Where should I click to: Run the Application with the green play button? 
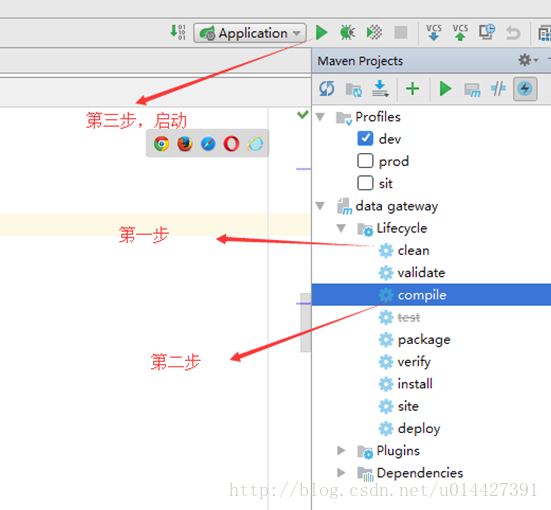pos(322,32)
